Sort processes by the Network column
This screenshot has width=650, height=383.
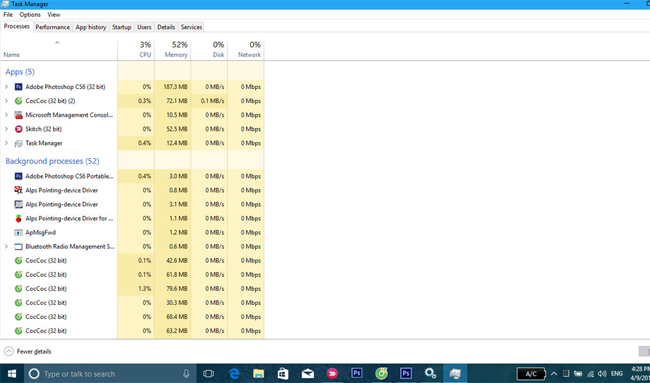click(246, 49)
